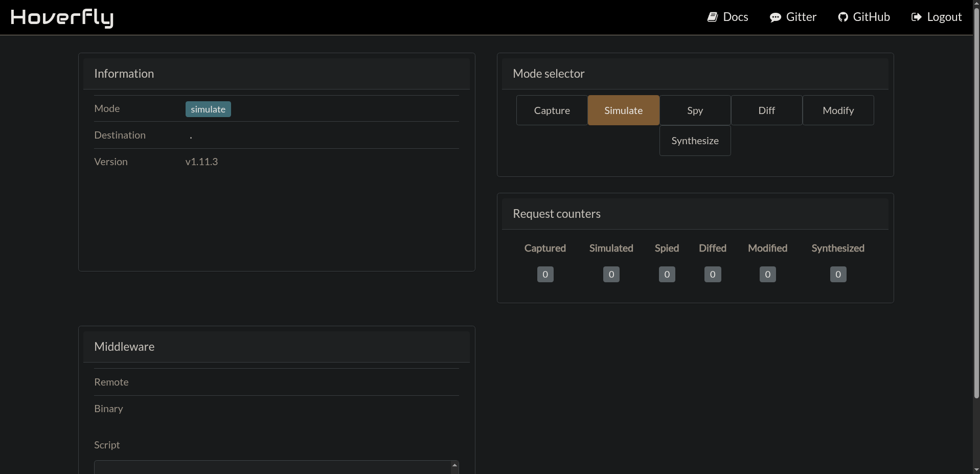Click the Diffed counter label
980x474 pixels.
(x=713, y=249)
